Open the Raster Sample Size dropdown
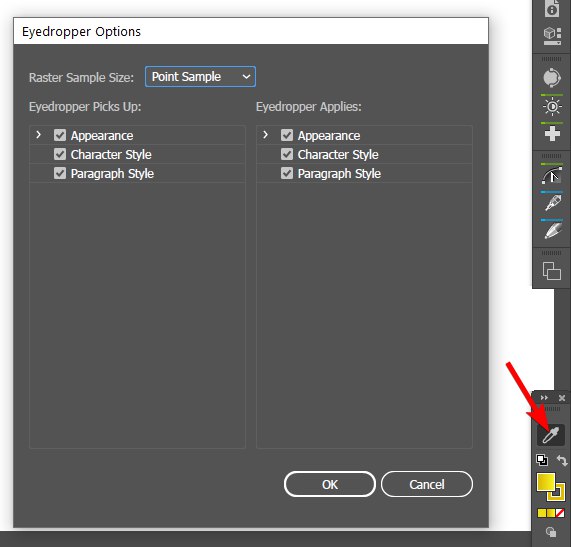Image resolution: width=571 pixels, height=547 pixels. pyautogui.click(x=200, y=76)
